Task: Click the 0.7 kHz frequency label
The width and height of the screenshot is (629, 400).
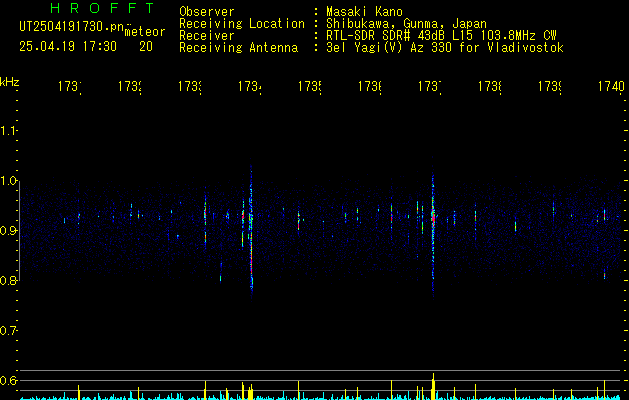Action: tap(8, 330)
